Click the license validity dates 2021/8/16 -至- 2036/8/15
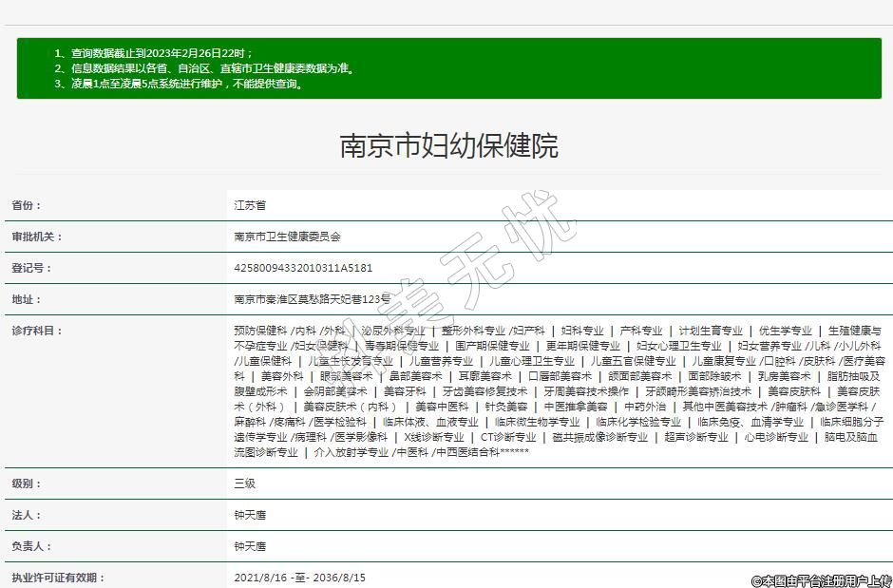Viewport: 893px width, 588px height. (x=299, y=578)
